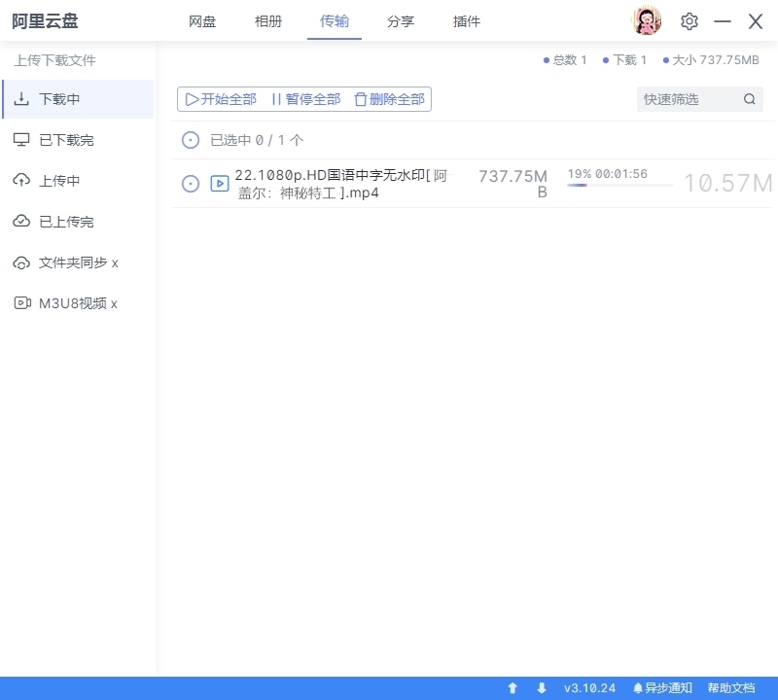Open the 分享 tab
This screenshot has width=778, height=700.
click(400, 21)
